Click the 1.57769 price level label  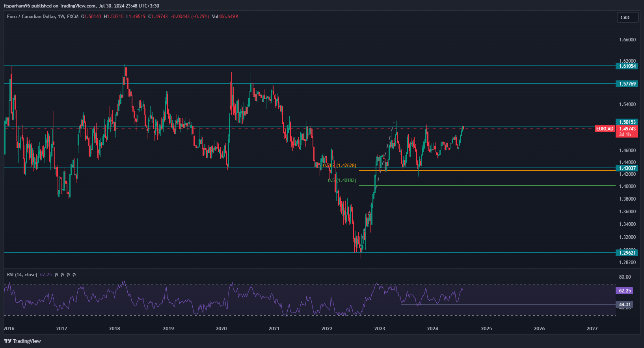pyautogui.click(x=627, y=84)
